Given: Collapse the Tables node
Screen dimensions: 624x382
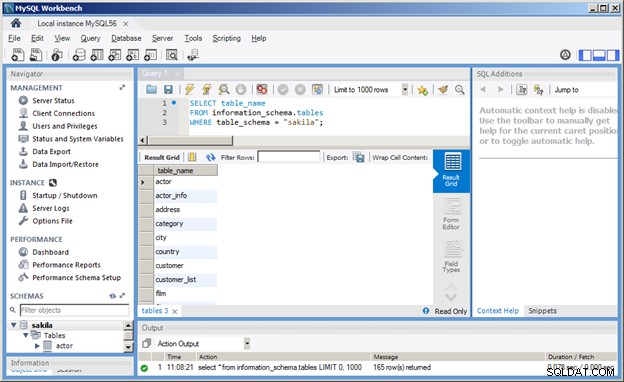Looking at the screenshot, I should point(26,335).
